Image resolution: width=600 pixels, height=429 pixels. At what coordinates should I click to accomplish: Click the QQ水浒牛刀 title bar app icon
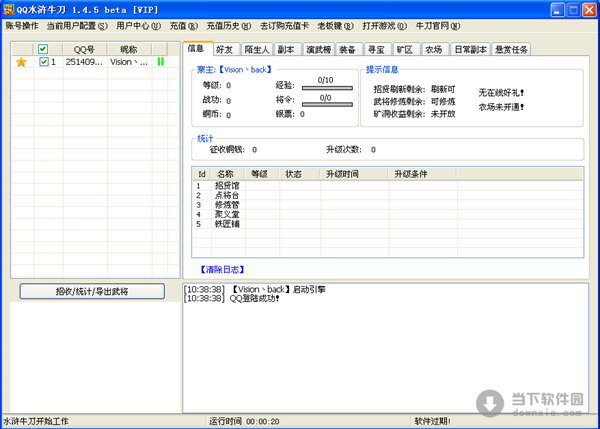pos(9,8)
